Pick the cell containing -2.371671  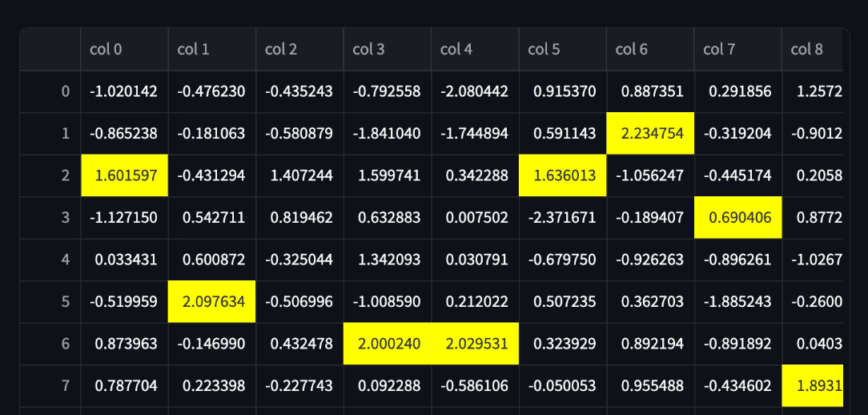(562, 218)
